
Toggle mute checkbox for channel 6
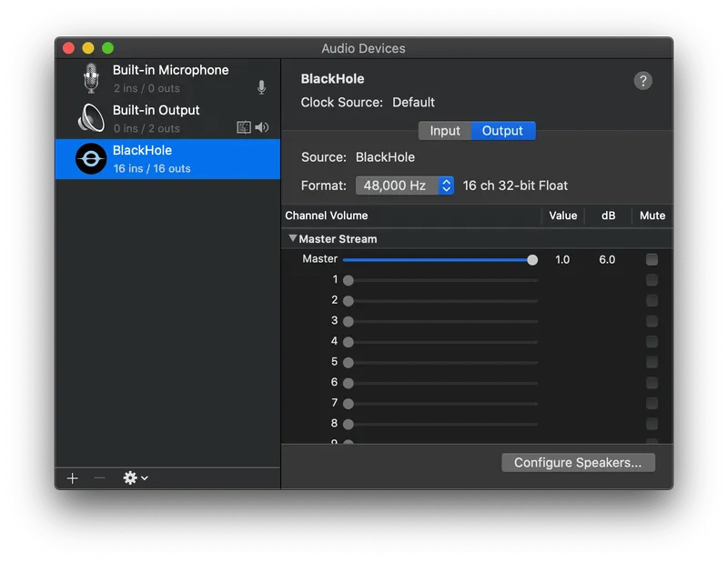(x=652, y=383)
